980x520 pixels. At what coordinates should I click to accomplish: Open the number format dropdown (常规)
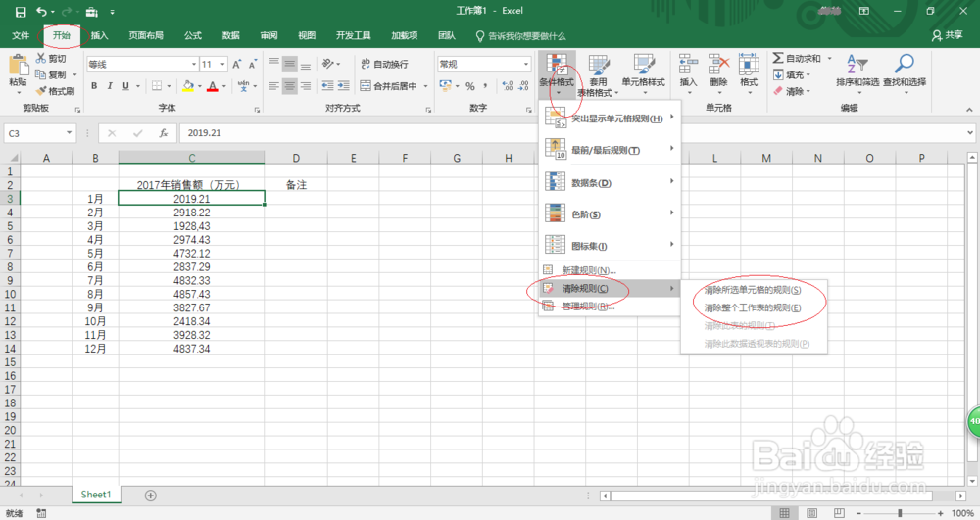525,65
